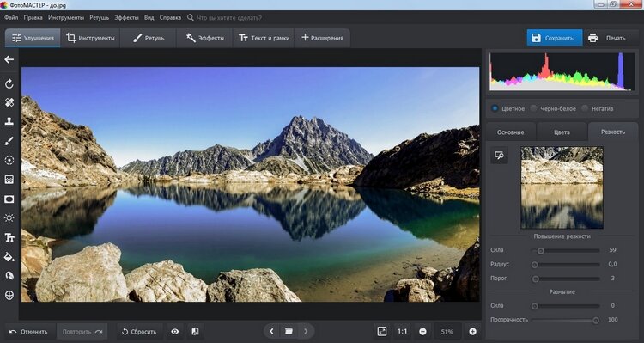644x343 pixels.
Task: Open the Ретушь toolbar tab
Action: (149, 38)
